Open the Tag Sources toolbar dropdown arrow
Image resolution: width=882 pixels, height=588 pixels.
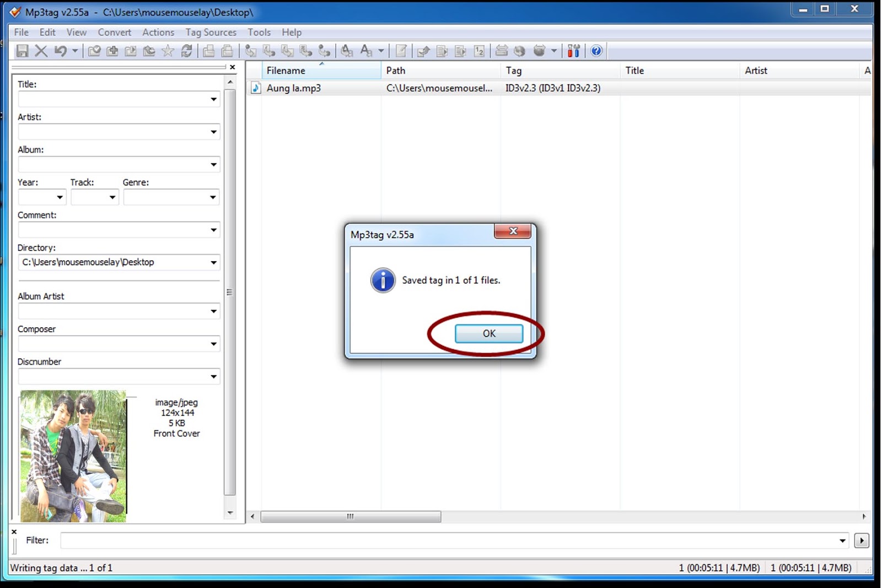(x=553, y=51)
